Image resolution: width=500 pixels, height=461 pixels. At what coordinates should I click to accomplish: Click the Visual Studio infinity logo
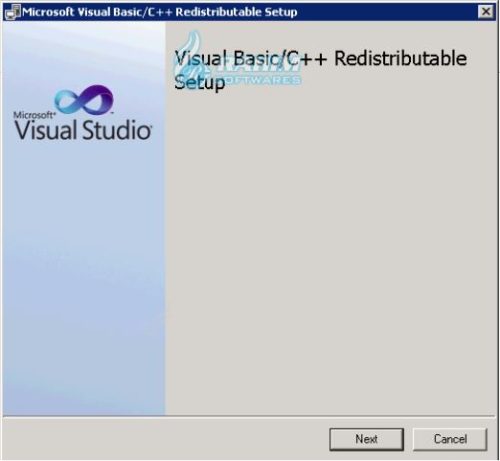[84, 99]
